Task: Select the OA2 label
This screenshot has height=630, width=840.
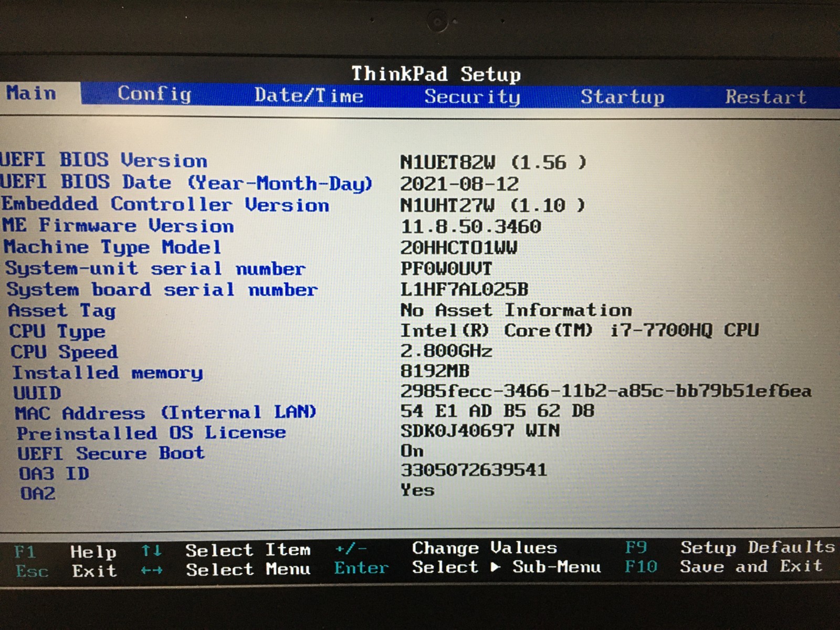Action: click(38, 493)
